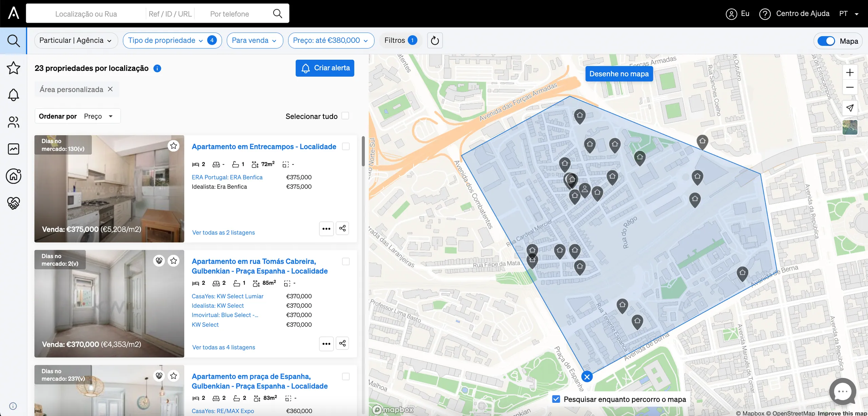Switch to the satellite map layer thumbnail
Viewport: 868px width, 416px height.
point(850,127)
